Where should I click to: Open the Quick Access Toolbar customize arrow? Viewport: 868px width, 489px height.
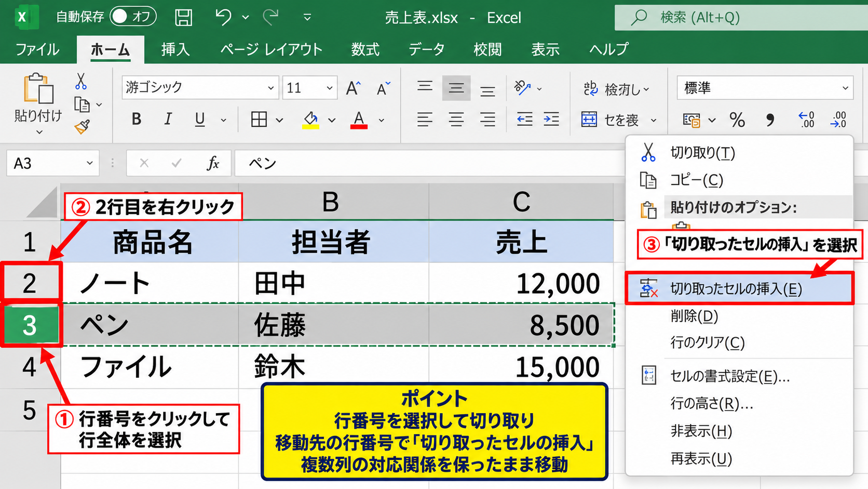click(307, 18)
